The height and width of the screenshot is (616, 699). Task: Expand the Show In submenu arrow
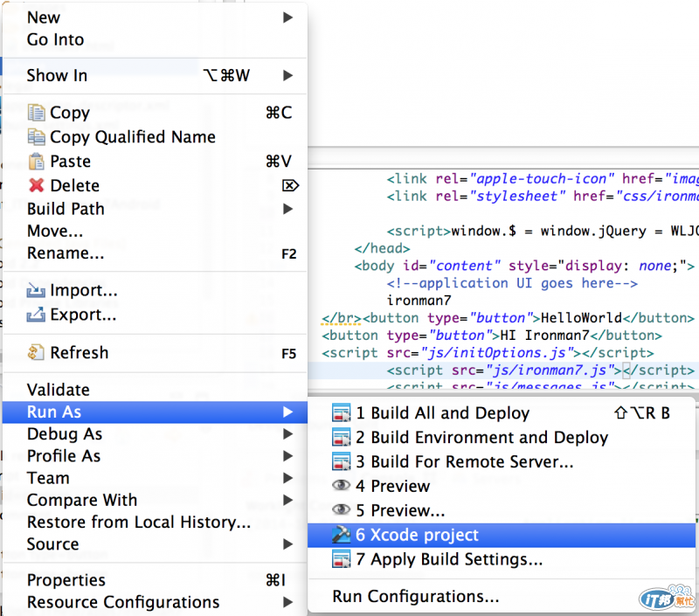click(288, 75)
